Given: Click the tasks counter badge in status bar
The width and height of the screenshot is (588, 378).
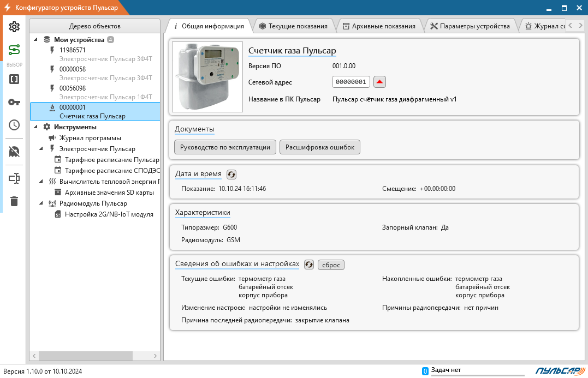Looking at the screenshot, I should pyautogui.click(x=425, y=371).
